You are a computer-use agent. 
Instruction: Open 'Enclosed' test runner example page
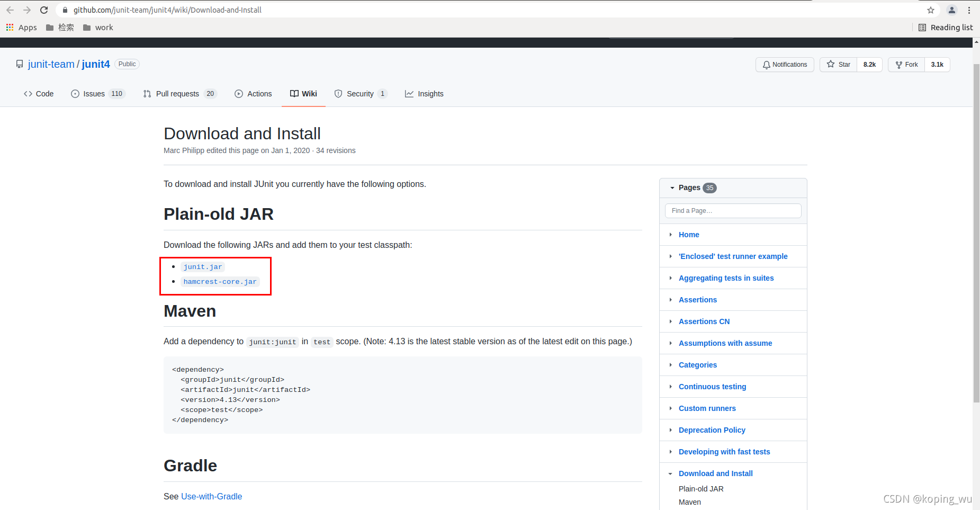tap(733, 256)
